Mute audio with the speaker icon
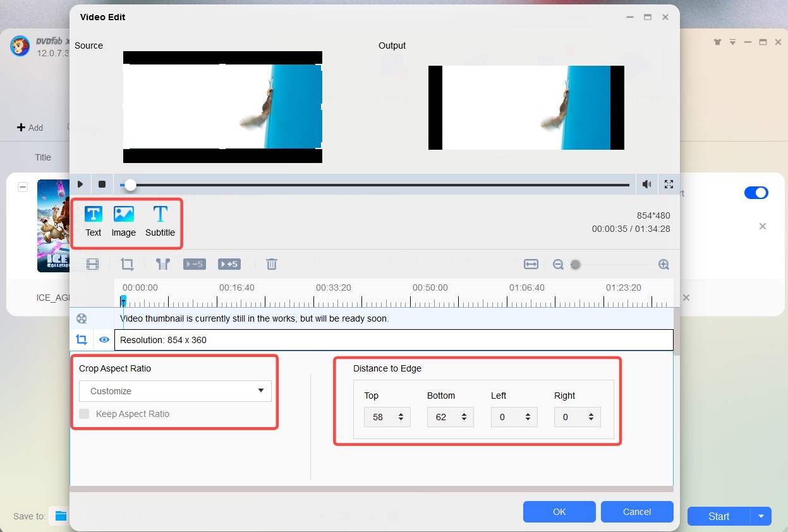The width and height of the screenshot is (788, 532). [x=646, y=184]
